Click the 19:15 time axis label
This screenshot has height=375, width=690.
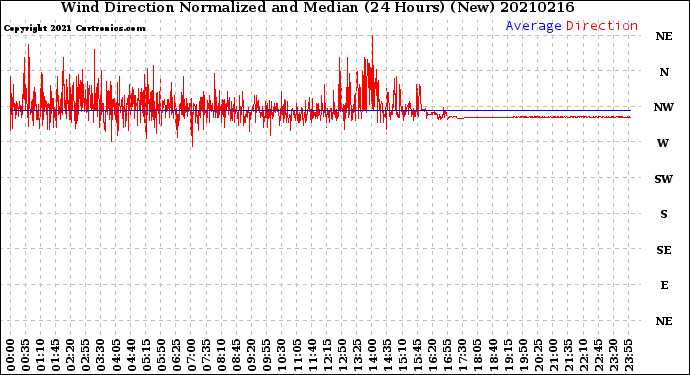pyautogui.click(x=507, y=355)
